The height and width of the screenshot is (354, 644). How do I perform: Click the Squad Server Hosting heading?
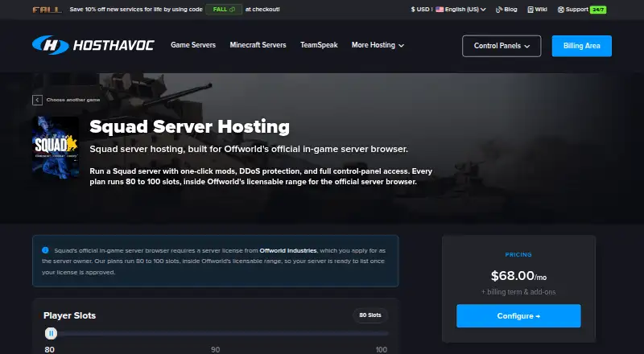coord(189,126)
